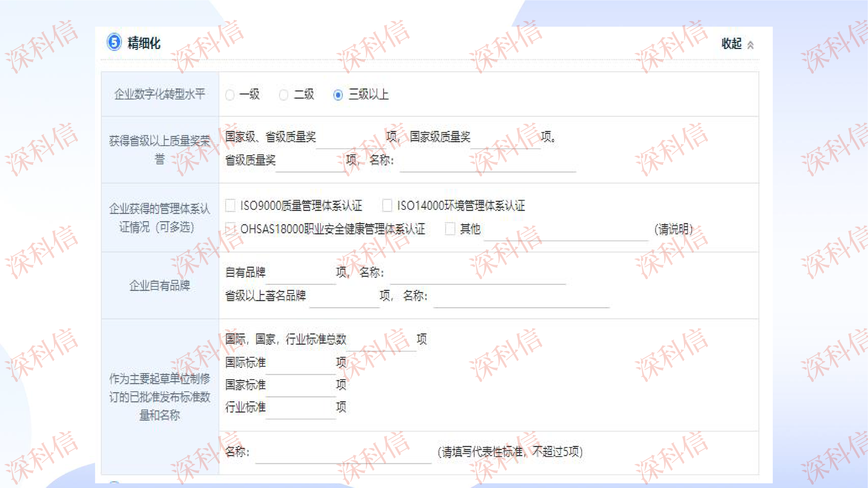868x488 pixels.
Task: Check ISO14000环境管理体系认证 checkbox
Action: coord(387,205)
